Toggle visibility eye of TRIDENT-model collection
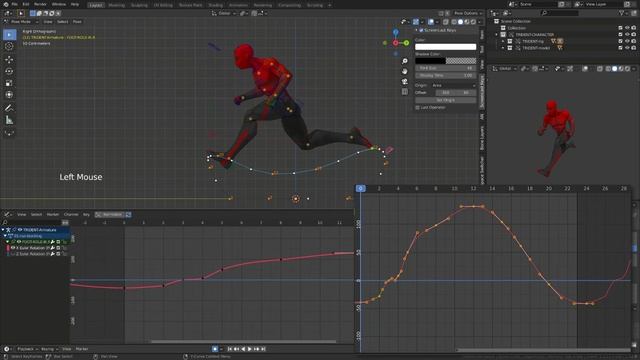This screenshot has height=360, width=640. (x=627, y=48)
